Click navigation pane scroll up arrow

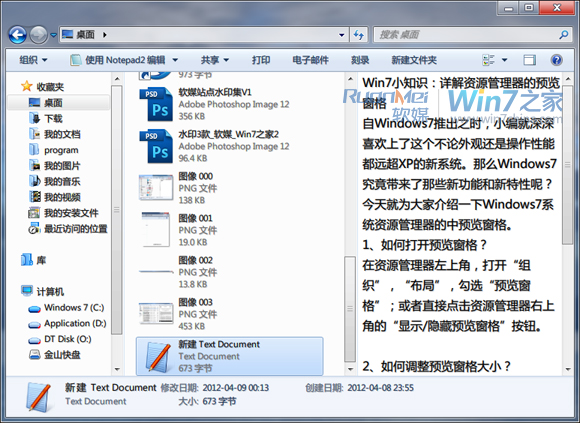tap(117, 79)
